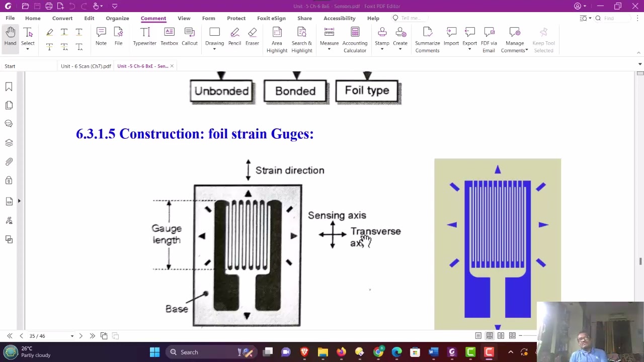Switch to continuous facing view mode

(x=512, y=336)
